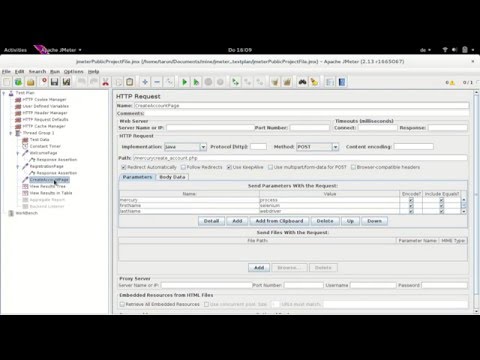Enable Retrieve All Embedded Resources checkbox
Viewport: 480px width, 360px height.
tap(122, 304)
